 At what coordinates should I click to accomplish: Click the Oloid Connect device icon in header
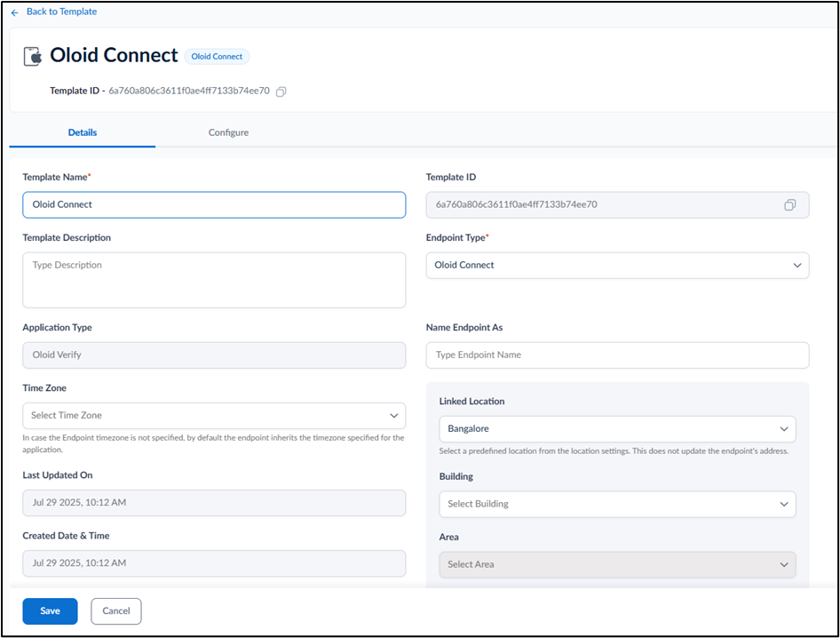point(33,56)
